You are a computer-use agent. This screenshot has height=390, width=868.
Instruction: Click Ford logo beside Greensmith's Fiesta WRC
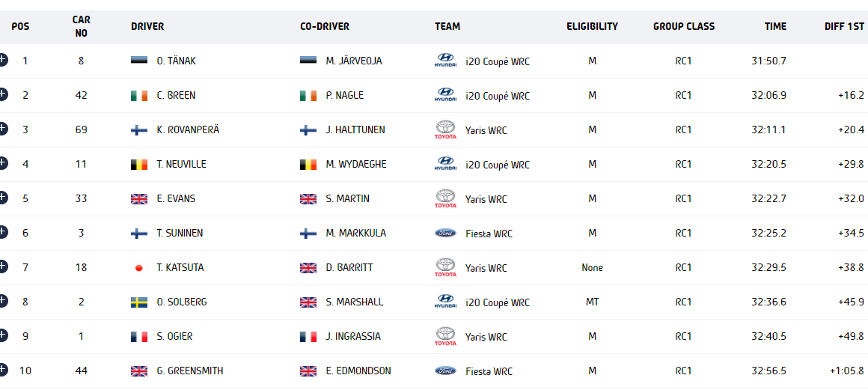[x=446, y=371]
